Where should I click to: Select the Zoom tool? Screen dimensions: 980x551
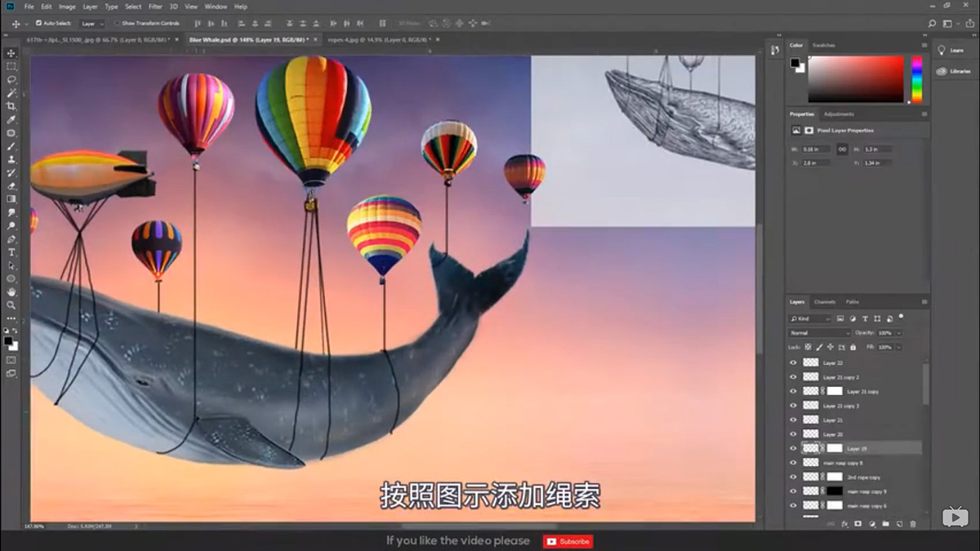(11, 305)
